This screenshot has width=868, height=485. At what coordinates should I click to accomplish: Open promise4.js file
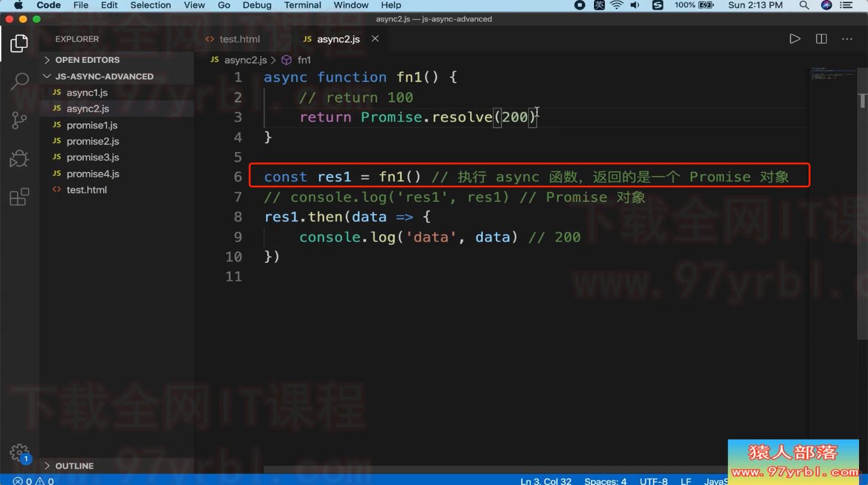93,174
